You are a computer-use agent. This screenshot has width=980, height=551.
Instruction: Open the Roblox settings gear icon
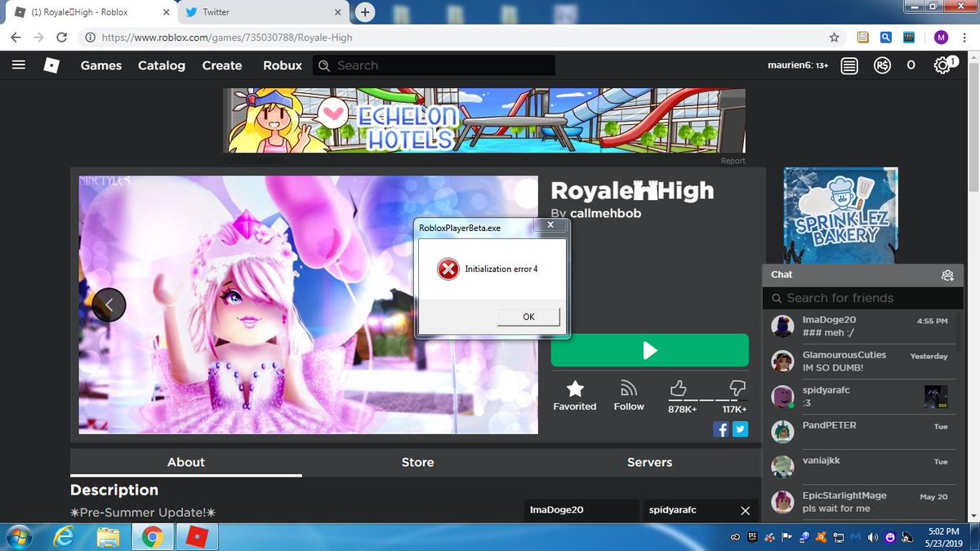point(942,65)
